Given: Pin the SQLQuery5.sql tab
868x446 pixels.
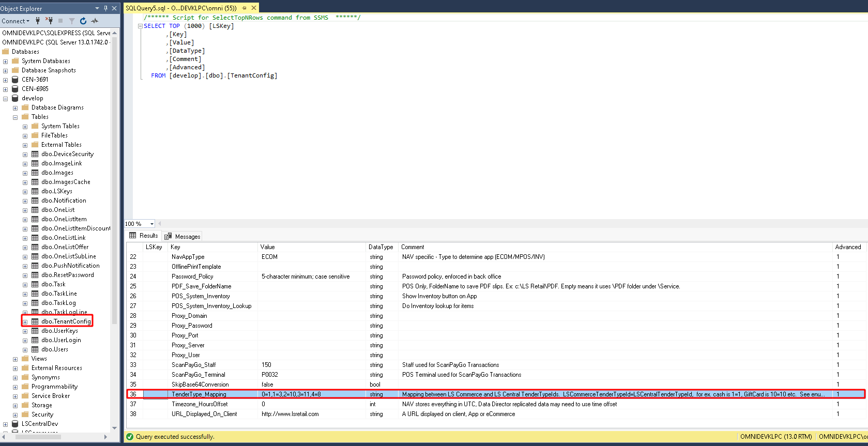Looking at the screenshot, I should point(244,8).
